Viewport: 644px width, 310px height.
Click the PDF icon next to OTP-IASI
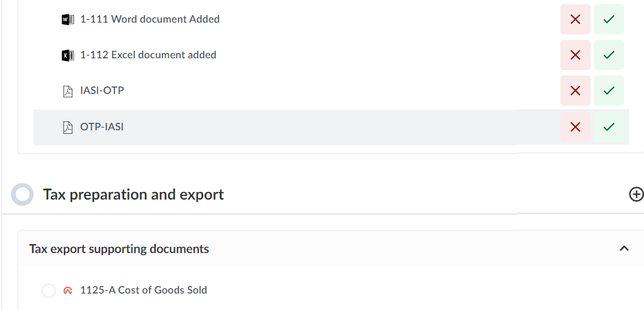coord(67,127)
